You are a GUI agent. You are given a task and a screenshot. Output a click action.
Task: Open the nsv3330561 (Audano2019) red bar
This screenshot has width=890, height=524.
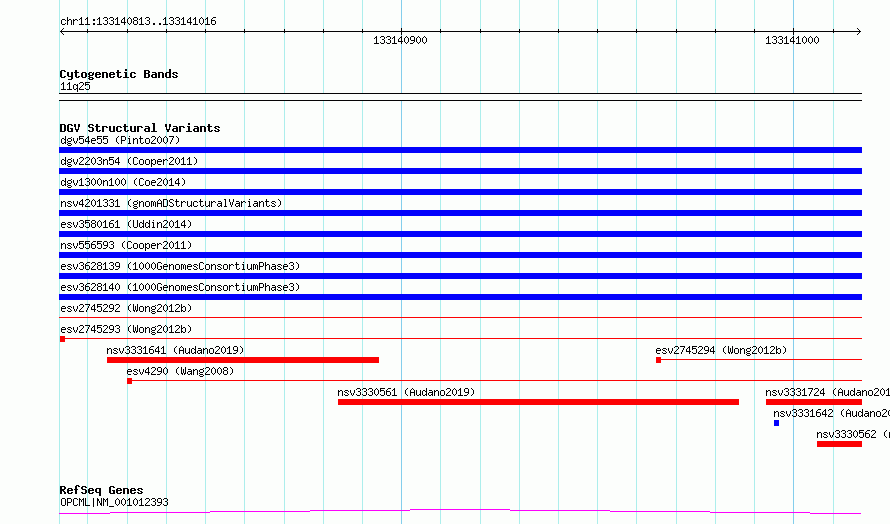[538, 402]
